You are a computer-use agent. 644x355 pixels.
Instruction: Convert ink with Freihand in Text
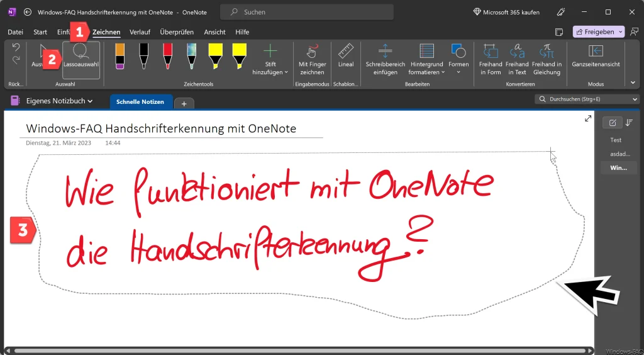(517, 60)
